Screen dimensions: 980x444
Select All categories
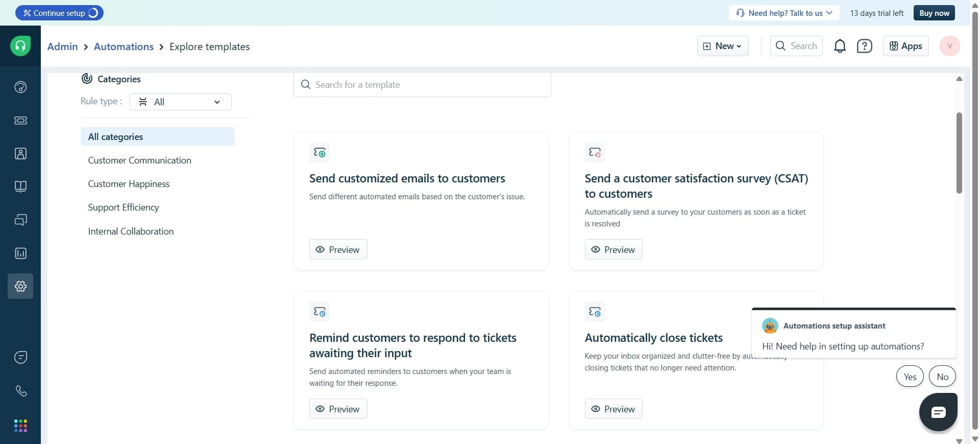tap(158, 136)
